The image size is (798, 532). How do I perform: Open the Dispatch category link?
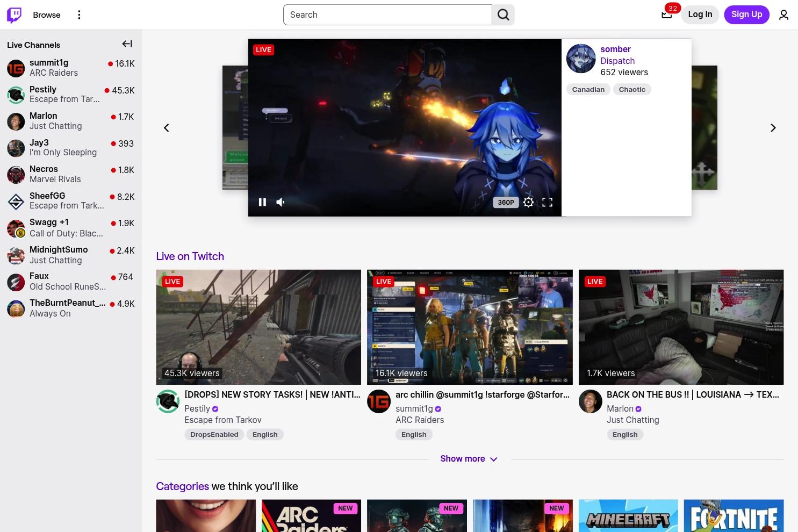pos(617,61)
